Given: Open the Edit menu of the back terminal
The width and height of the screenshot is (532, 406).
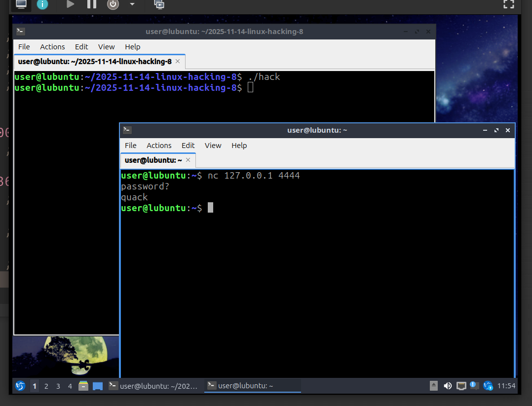Looking at the screenshot, I should tap(81, 47).
